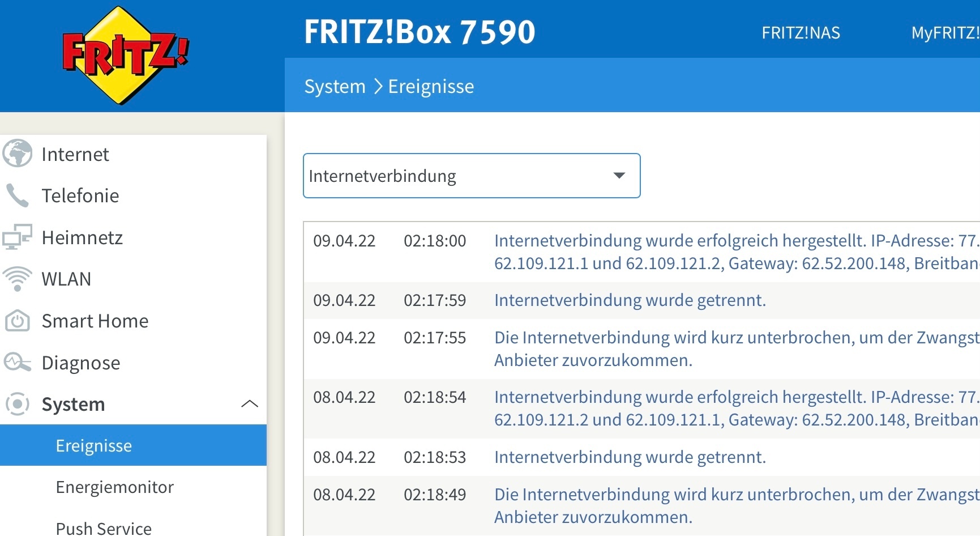Select date 08.04.22 in 02:18:54 row
The height and width of the screenshot is (536, 980).
click(x=344, y=397)
